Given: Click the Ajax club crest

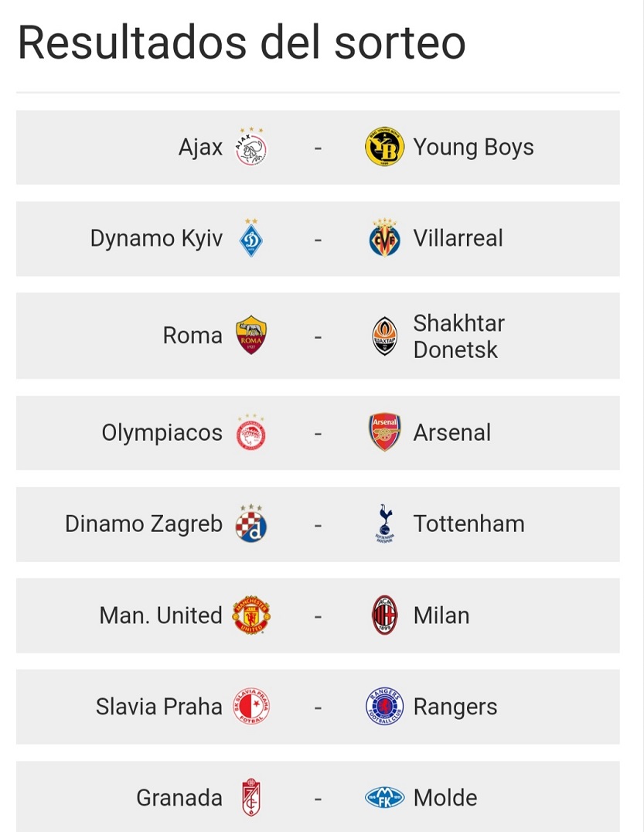Looking at the screenshot, I should tap(251, 146).
